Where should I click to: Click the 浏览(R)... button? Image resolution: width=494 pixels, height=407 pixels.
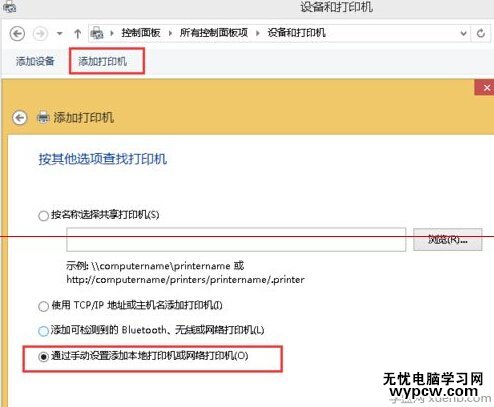[x=448, y=239]
